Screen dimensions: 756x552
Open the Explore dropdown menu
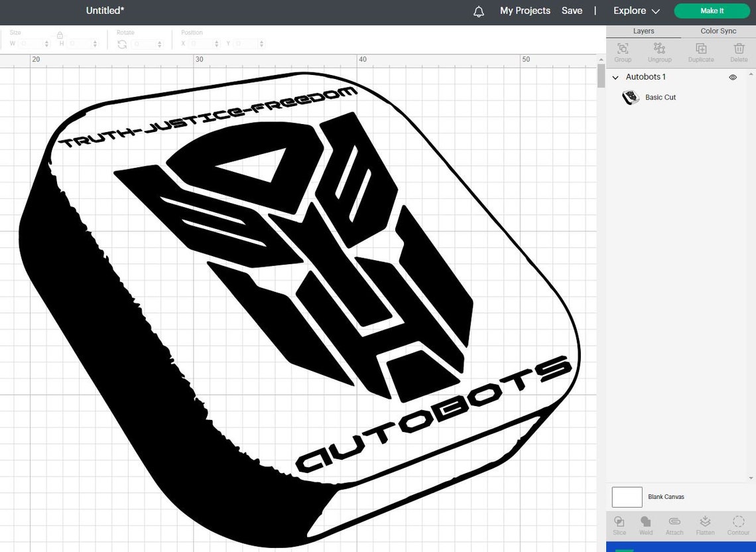(x=635, y=11)
